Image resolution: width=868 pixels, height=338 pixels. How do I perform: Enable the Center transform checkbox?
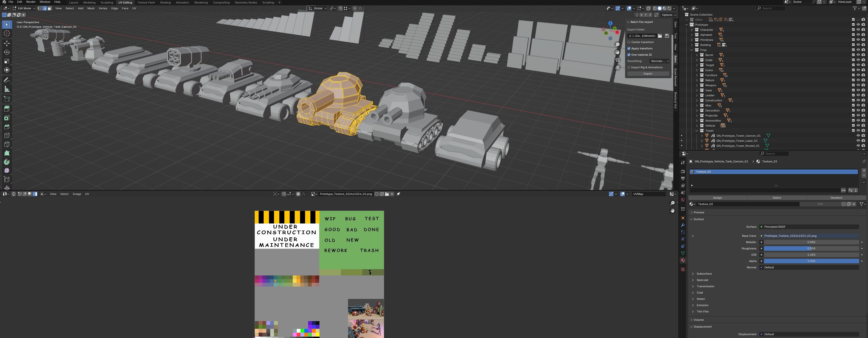[x=629, y=42]
